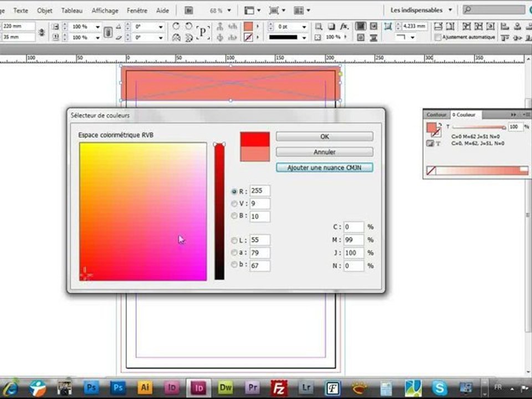The height and width of the screenshot is (399, 532).
Task: Open the view options dropdown in application bar
Action: [259, 11]
